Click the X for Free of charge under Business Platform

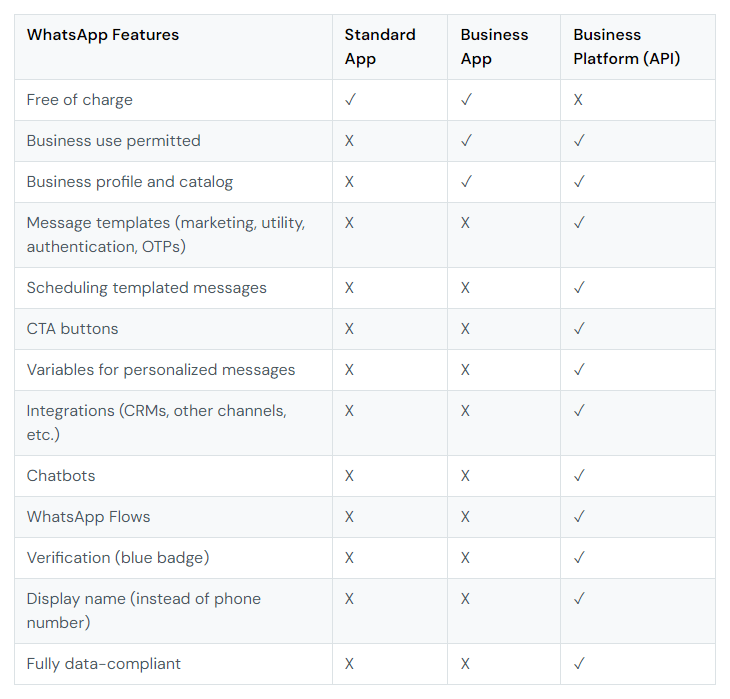point(578,100)
